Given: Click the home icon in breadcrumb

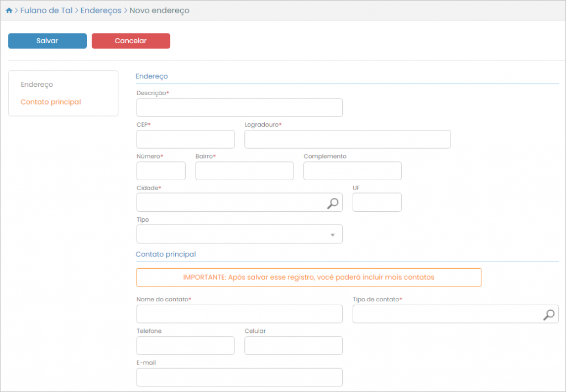Looking at the screenshot, I should click(9, 11).
